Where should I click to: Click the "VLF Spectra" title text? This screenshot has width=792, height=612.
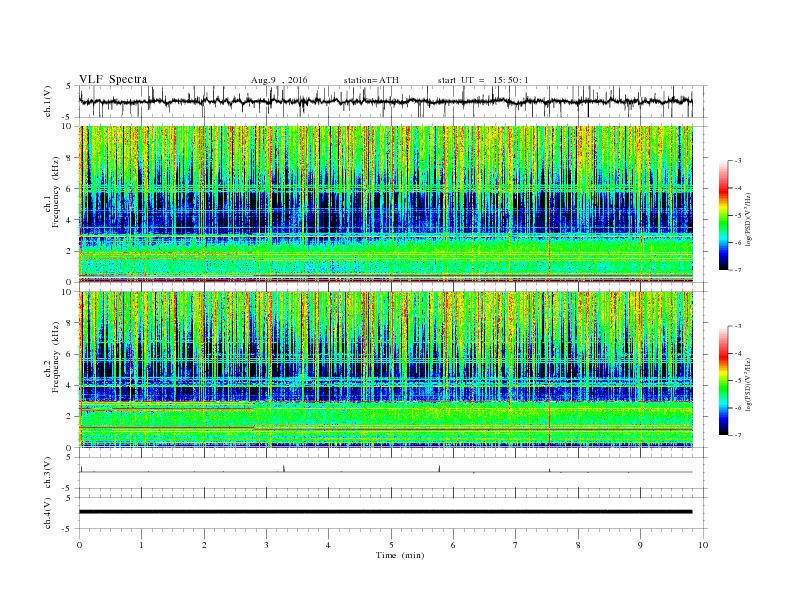tap(113, 79)
